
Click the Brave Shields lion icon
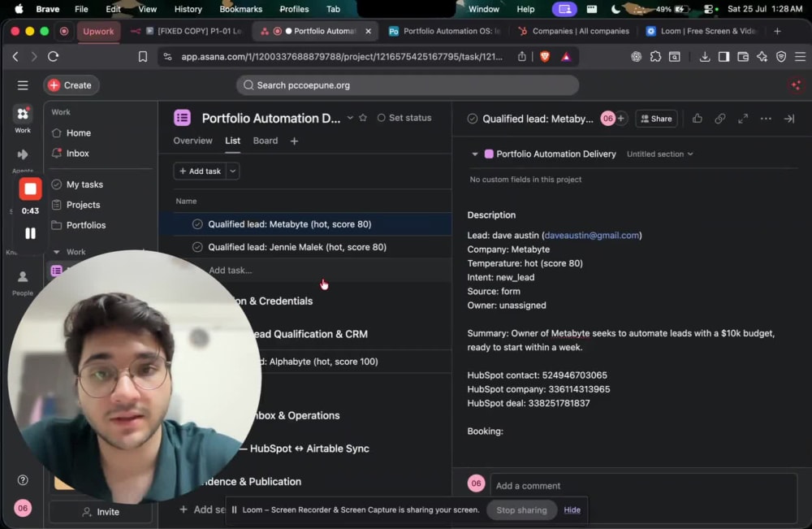coord(544,56)
